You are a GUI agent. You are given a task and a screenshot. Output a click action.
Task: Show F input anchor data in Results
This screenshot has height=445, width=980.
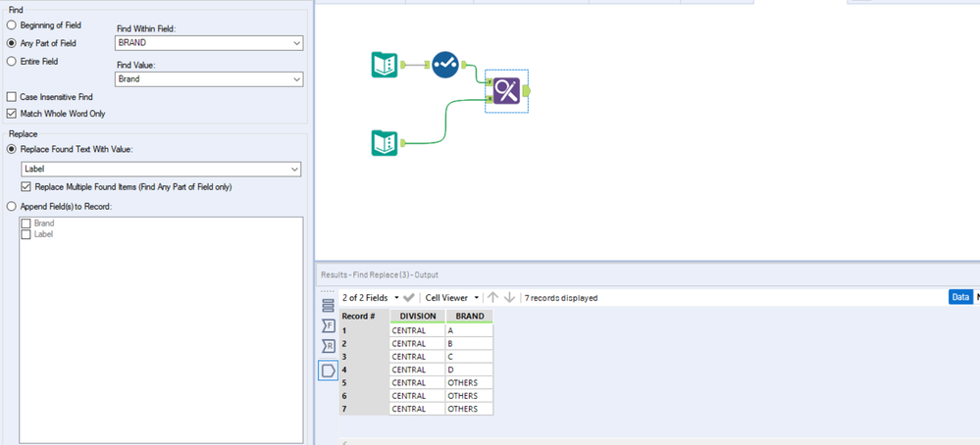[x=328, y=325]
